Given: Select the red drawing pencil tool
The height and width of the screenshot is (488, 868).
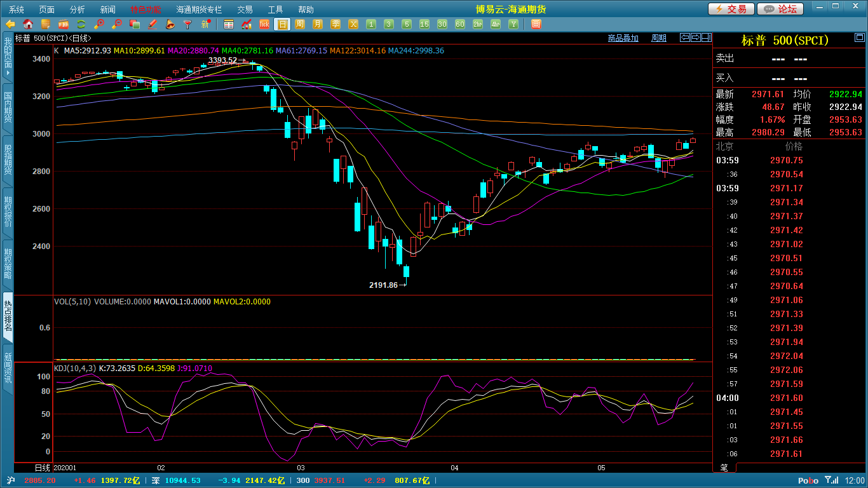Looking at the screenshot, I should (153, 24).
